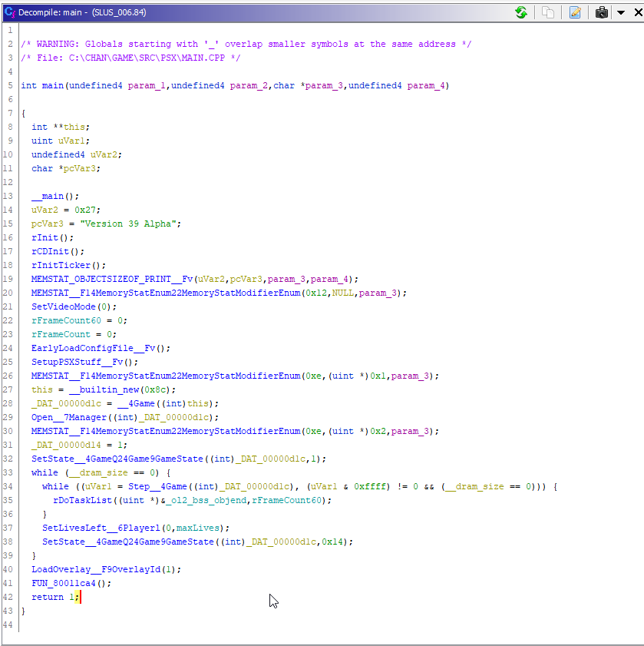The image size is (644, 646).
Task: Click the Decompile C icon in title bar
Action: click(9, 12)
